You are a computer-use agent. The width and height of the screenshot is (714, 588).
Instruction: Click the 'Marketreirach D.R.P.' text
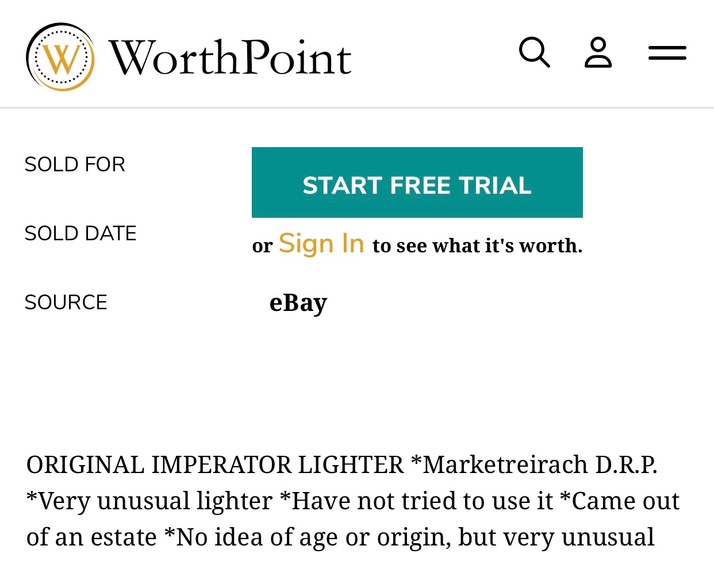point(540,464)
